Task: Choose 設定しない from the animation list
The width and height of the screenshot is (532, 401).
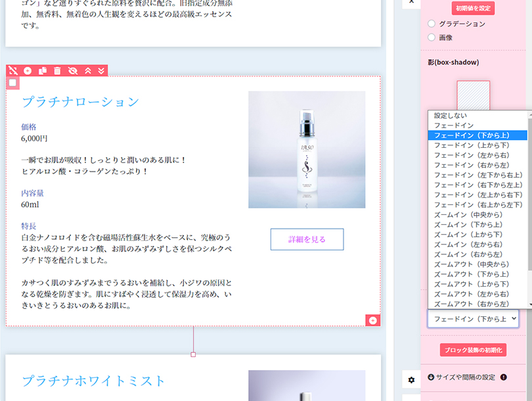Action: (477, 116)
